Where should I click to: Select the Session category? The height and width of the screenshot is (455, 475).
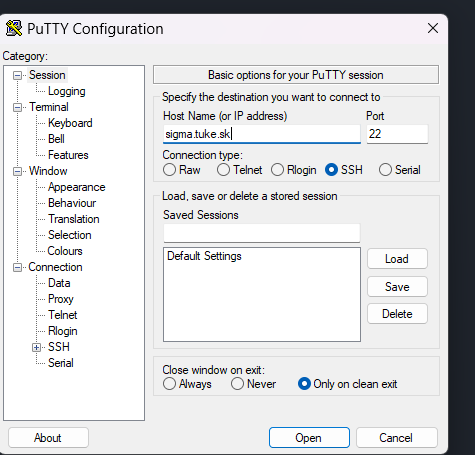(47, 75)
